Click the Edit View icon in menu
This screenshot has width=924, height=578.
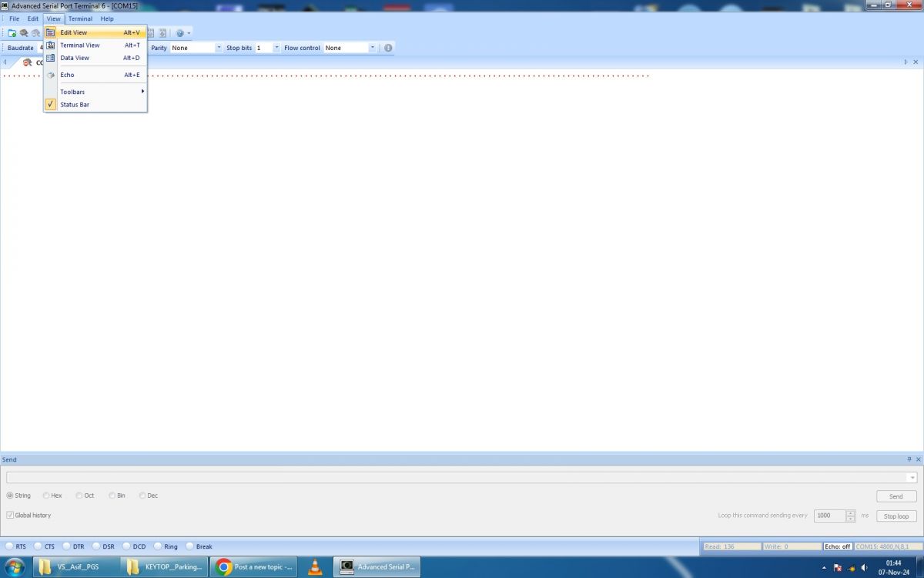pos(51,32)
